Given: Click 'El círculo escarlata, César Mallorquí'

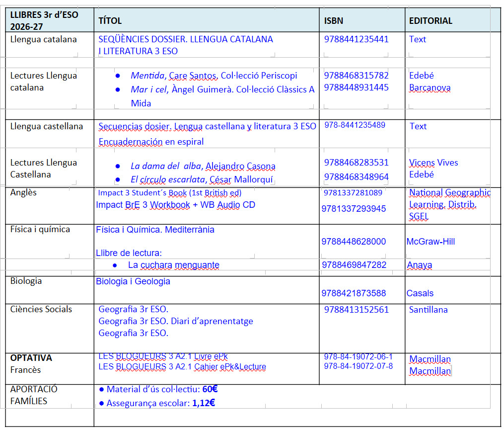Looking at the screenshot, I should click(x=202, y=179).
